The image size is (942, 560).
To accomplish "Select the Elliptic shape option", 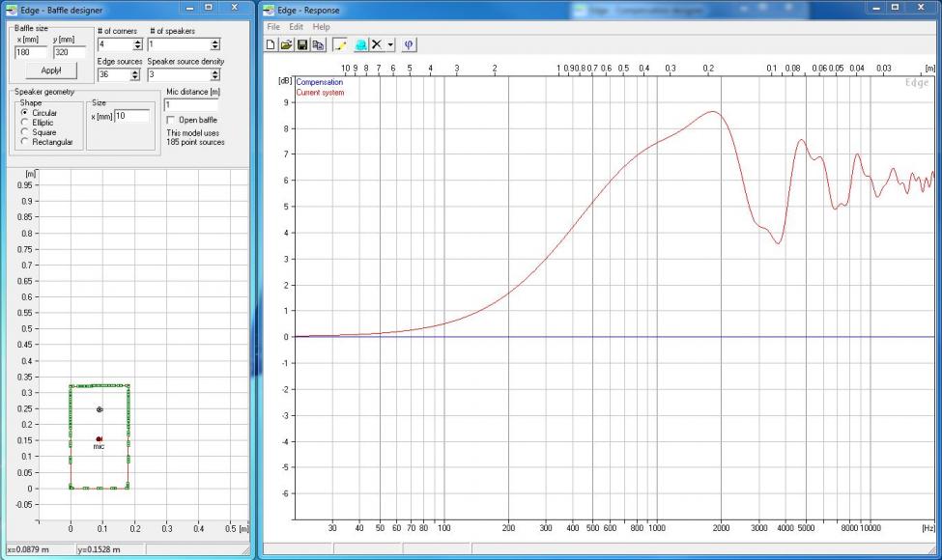I will point(25,123).
